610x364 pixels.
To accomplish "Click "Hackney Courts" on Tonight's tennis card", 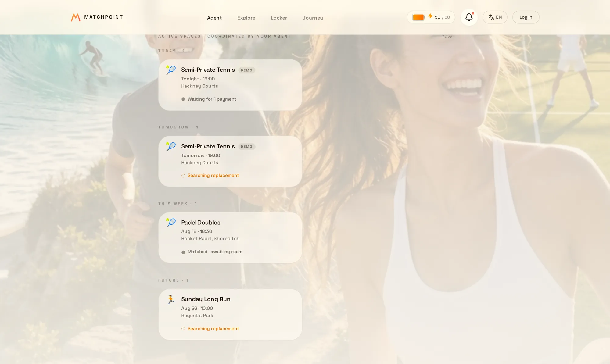I will [200, 86].
